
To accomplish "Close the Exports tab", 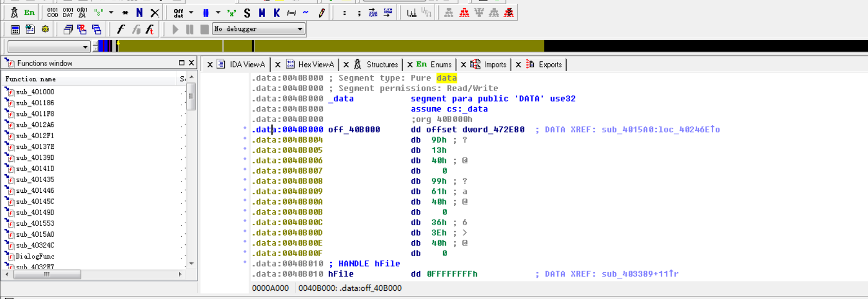I will (x=518, y=64).
